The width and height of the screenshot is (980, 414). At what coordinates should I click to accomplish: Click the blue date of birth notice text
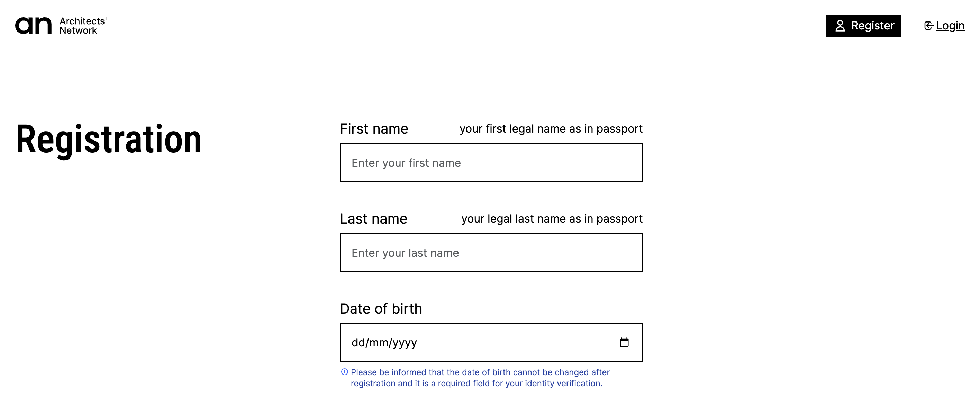479,377
